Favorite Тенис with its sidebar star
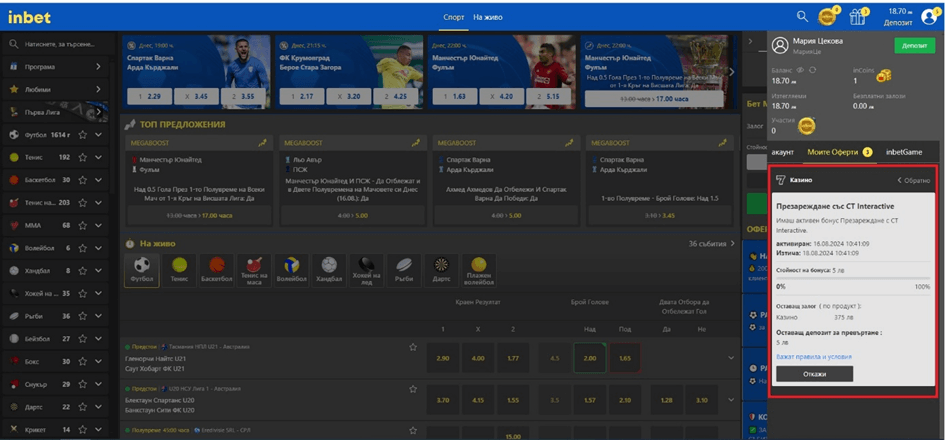The image size is (945, 440). point(83,157)
